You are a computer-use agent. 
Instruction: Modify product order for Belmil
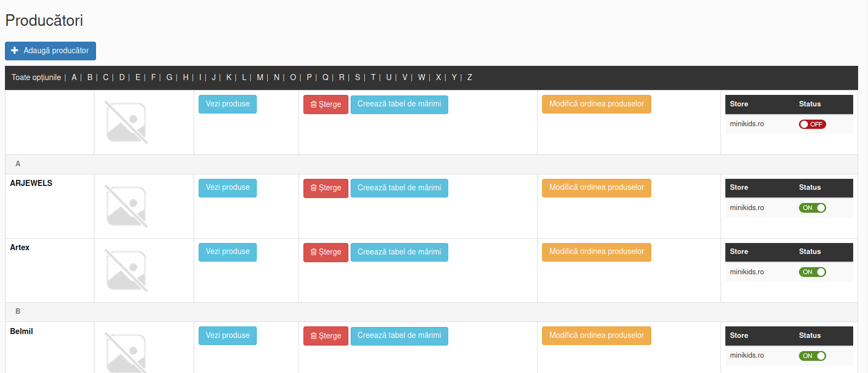pos(596,336)
